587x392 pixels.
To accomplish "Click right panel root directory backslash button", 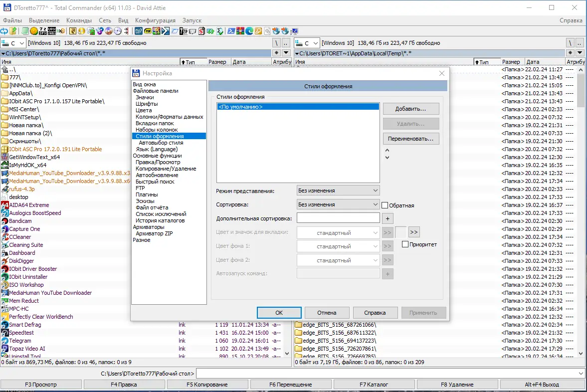I will coord(570,43).
